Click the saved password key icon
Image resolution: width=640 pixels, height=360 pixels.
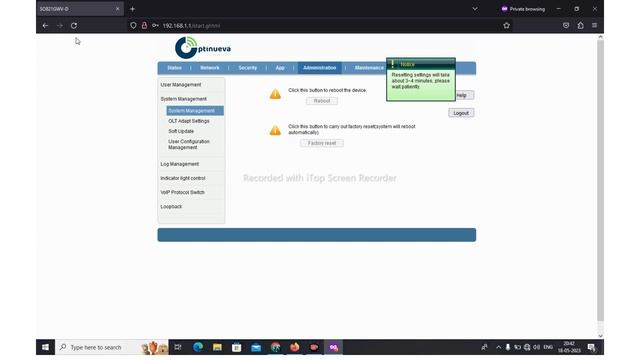pos(155,25)
